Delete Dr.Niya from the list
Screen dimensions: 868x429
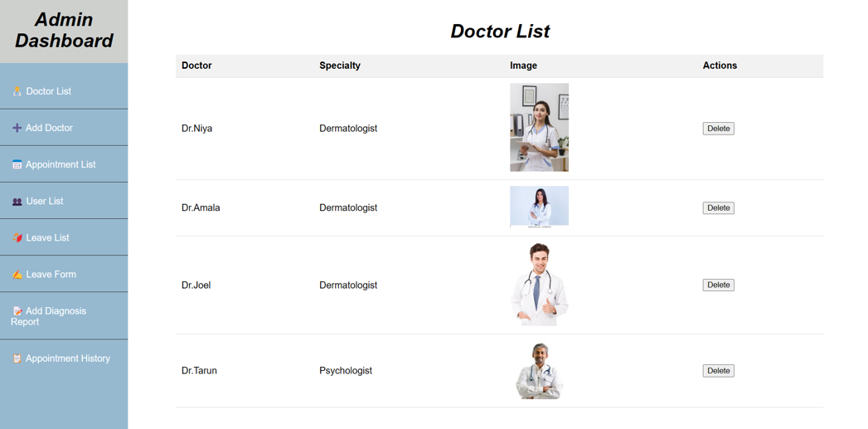[719, 129]
